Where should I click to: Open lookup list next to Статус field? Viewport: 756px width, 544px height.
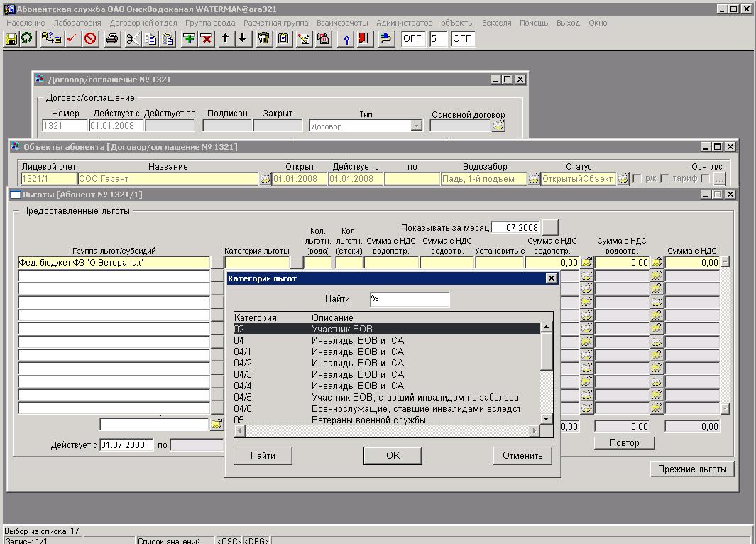(623, 179)
